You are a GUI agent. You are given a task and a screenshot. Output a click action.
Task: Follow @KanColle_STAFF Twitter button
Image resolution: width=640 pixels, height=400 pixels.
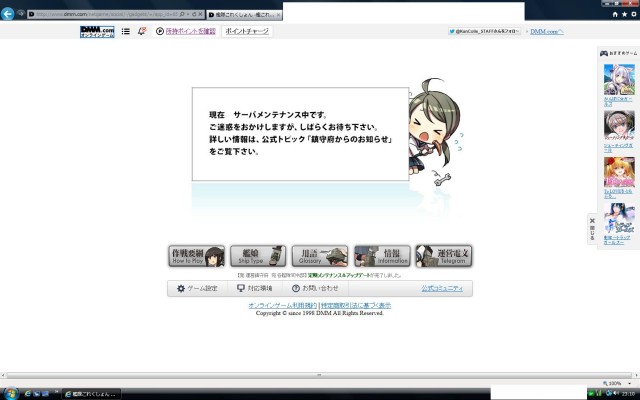tap(484, 31)
